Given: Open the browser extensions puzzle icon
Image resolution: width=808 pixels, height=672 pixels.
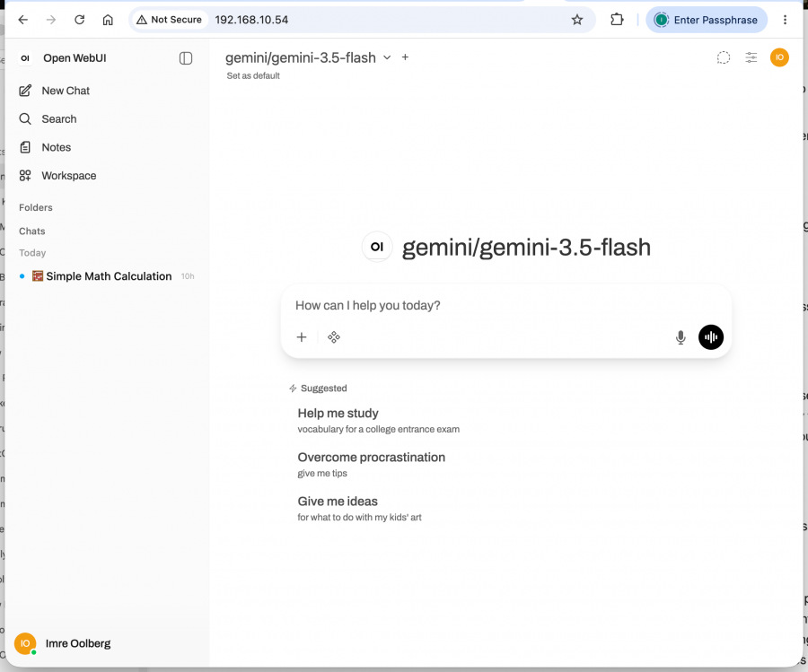Looking at the screenshot, I should click(x=617, y=20).
